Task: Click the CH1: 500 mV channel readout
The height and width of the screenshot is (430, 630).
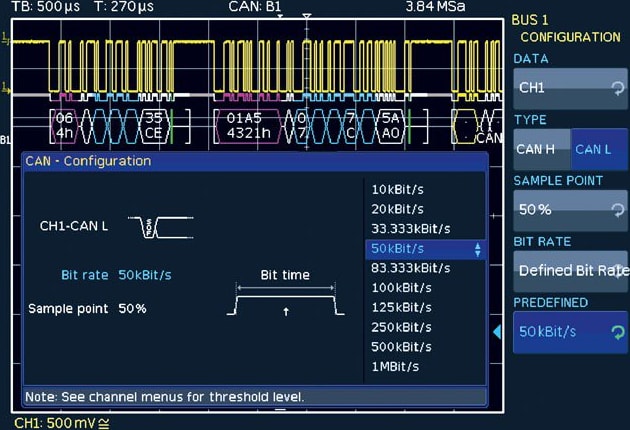Action: coord(61,423)
